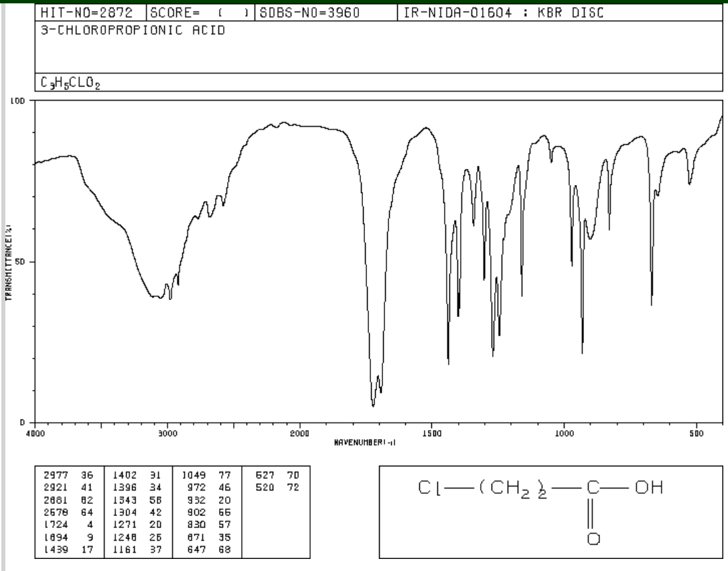Viewport: 728px width, 571px height.
Task: Click the double-bonded O in the structure
Action: [x=592, y=539]
